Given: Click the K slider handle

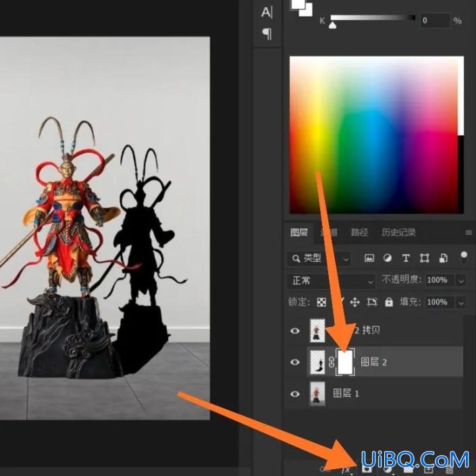Looking at the screenshot, I should click(333, 26).
